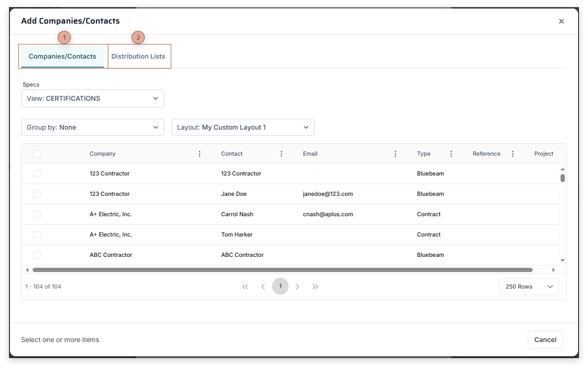Open the Layout: My Custom Layout 1 dropdown
The image size is (588, 369).
243,127
